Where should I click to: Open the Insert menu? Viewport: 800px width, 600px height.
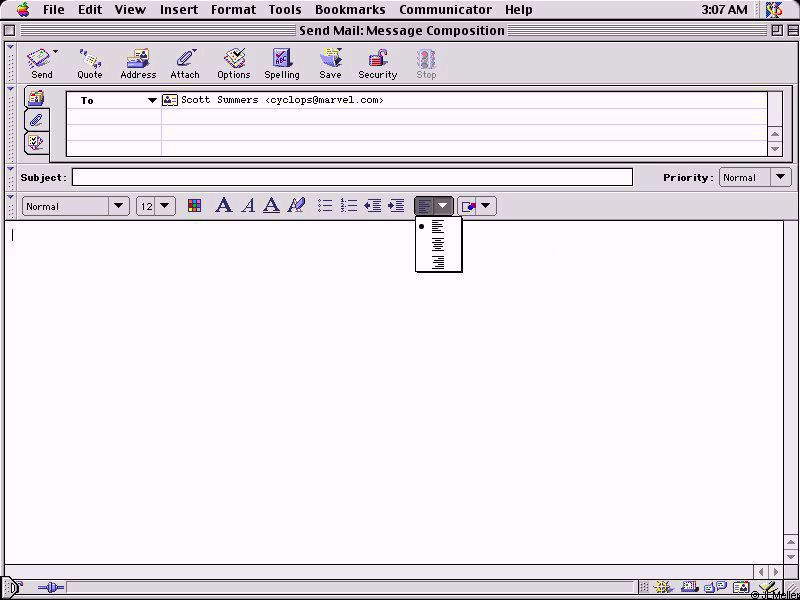(179, 10)
